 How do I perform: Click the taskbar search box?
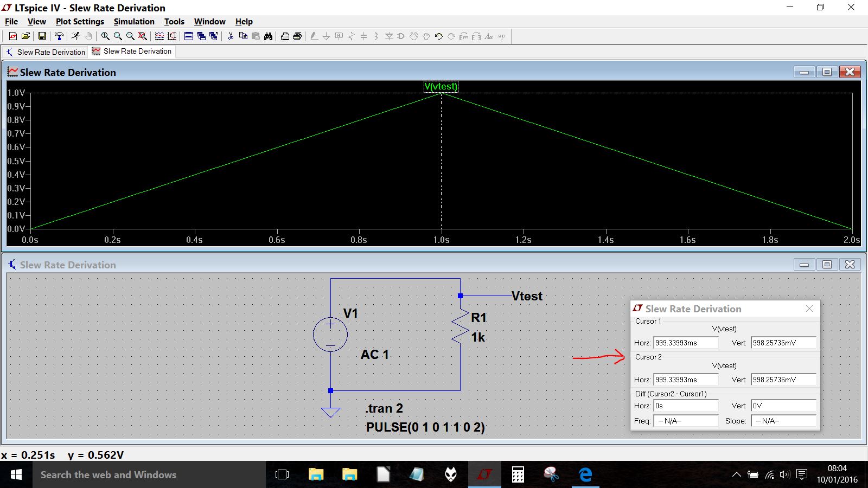(149, 475)
